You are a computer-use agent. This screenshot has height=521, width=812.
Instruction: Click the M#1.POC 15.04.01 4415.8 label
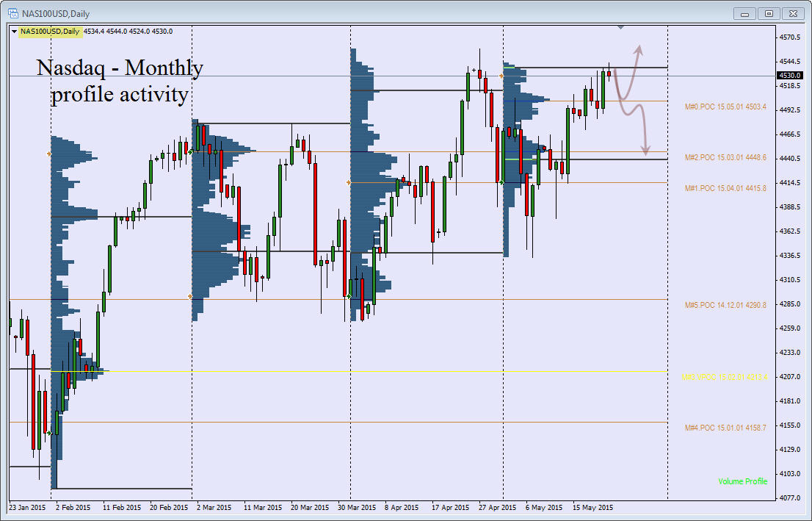725,188
